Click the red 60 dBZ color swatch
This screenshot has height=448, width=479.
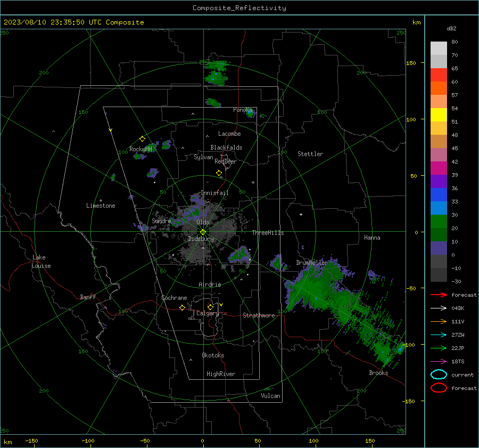pyautogui.click(x=439, y=75)
